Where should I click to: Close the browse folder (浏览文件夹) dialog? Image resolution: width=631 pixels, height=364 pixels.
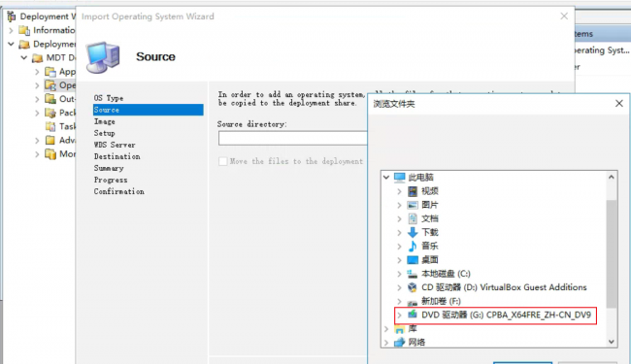click(x=619, y=103)
